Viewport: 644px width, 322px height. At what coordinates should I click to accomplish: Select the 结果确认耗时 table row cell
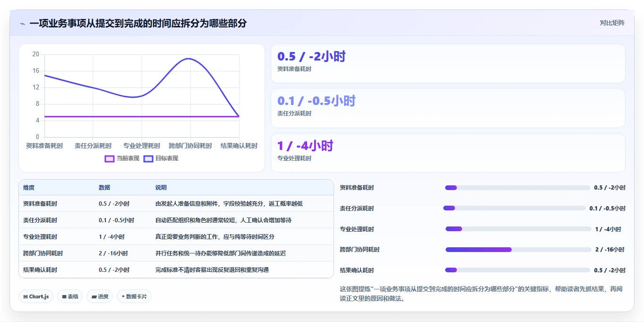click(40, 270)
